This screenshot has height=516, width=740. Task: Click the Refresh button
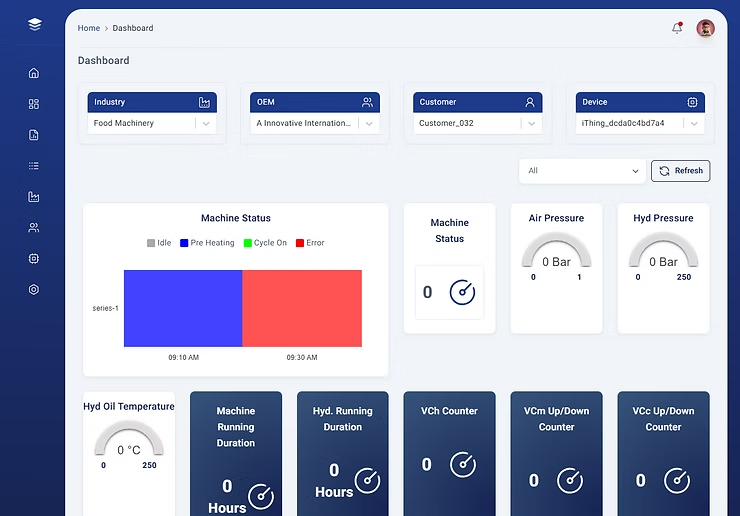coord(680,171)
